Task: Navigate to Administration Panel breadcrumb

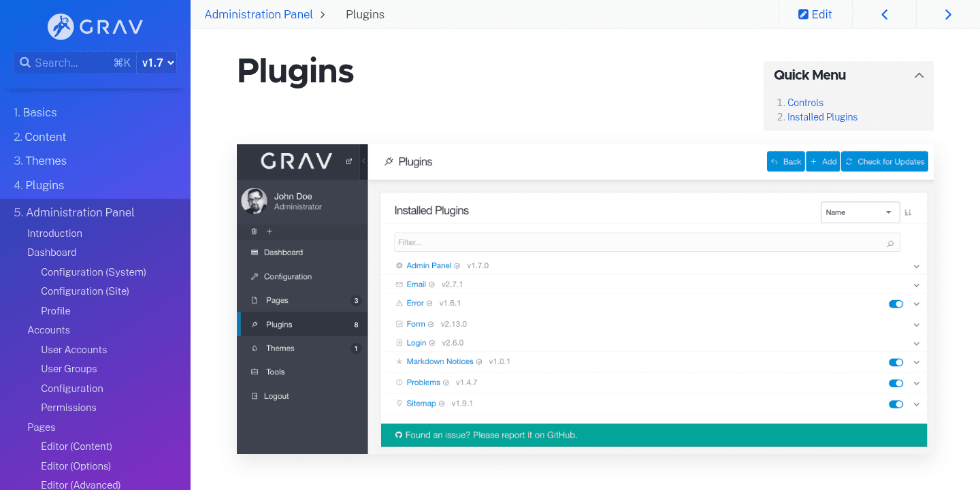Action: point(260,14)
